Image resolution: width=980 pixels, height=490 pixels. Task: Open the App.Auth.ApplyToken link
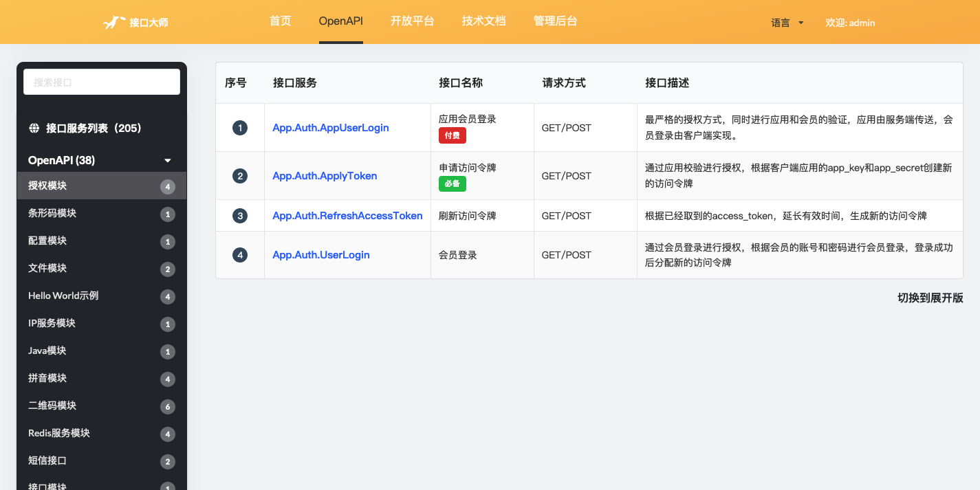(x=325, y=176)
